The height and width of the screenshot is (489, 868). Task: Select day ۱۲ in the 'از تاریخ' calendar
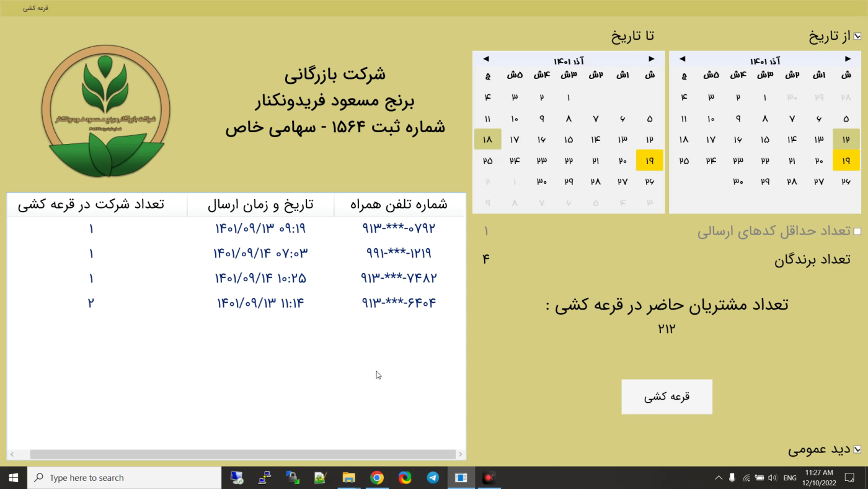coord(846,140)
